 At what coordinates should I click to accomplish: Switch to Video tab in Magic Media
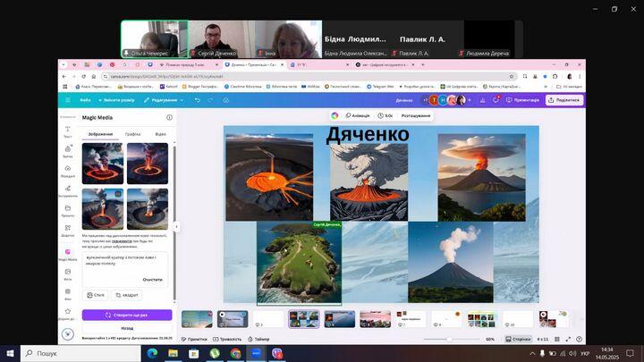[161, 134]
